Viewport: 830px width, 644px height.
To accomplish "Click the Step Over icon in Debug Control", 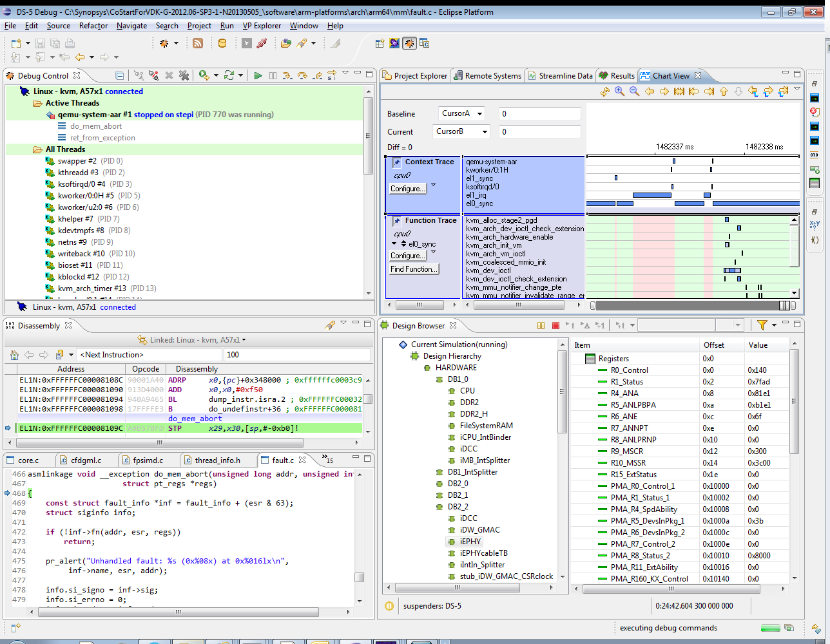I will tap(302, 76).
